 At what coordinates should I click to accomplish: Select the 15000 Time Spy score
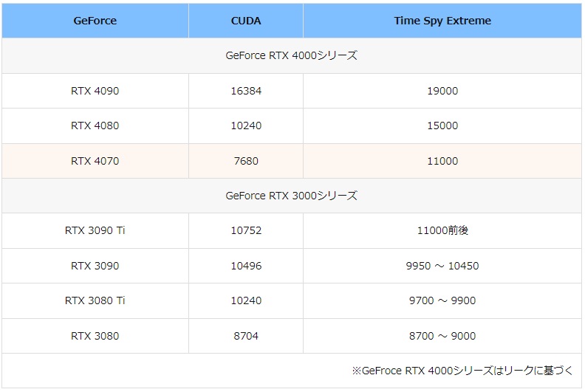tap(442, 125)
